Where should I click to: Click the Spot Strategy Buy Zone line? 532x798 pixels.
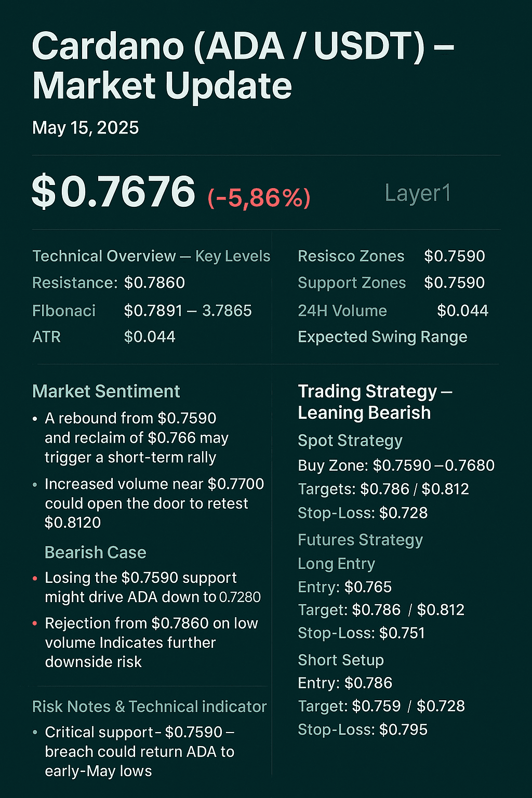click(x=396, y=465)
